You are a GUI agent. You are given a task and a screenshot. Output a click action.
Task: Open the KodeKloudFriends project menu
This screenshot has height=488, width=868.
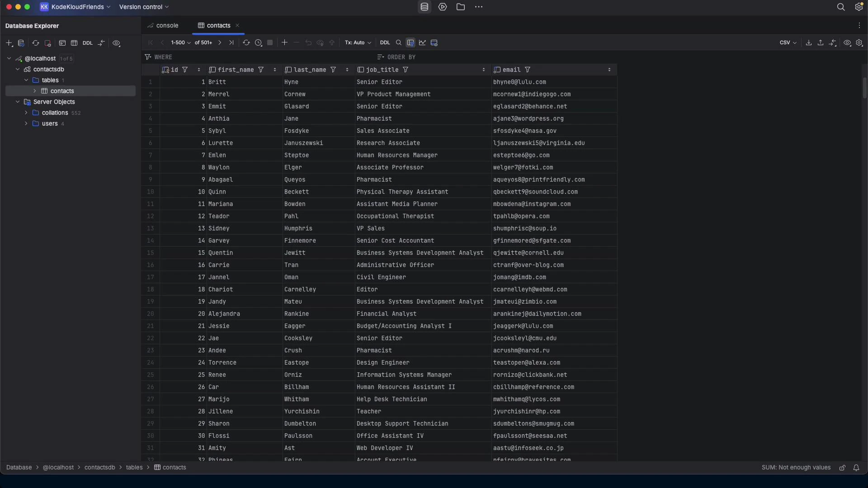click(75, 7)
